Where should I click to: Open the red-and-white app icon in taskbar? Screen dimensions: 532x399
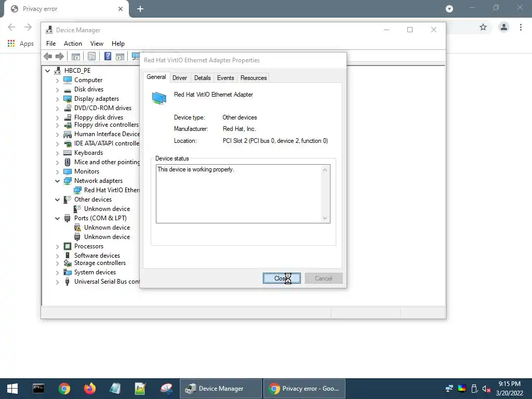pos(166,389)
